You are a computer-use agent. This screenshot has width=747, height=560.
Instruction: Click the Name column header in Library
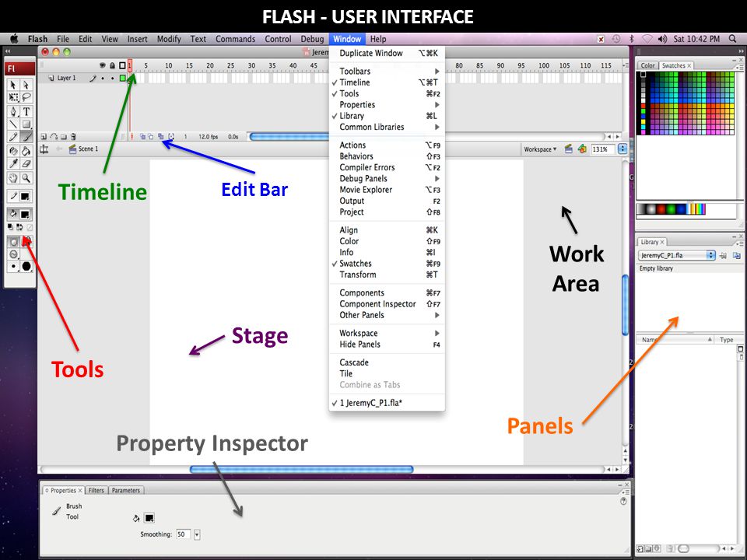[x=675, y=340]
